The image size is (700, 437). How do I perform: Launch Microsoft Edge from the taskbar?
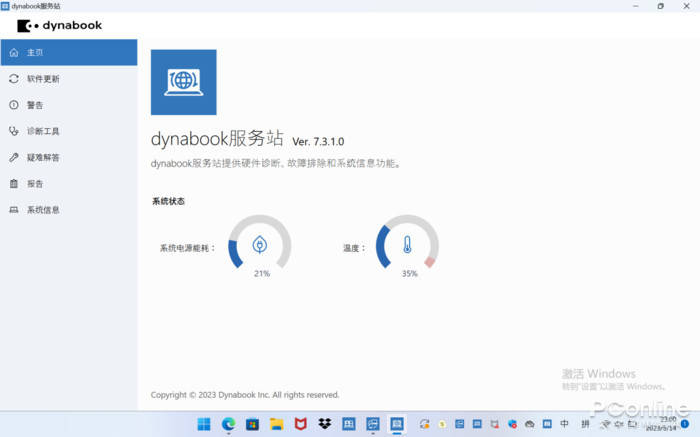tap(228, 424)
